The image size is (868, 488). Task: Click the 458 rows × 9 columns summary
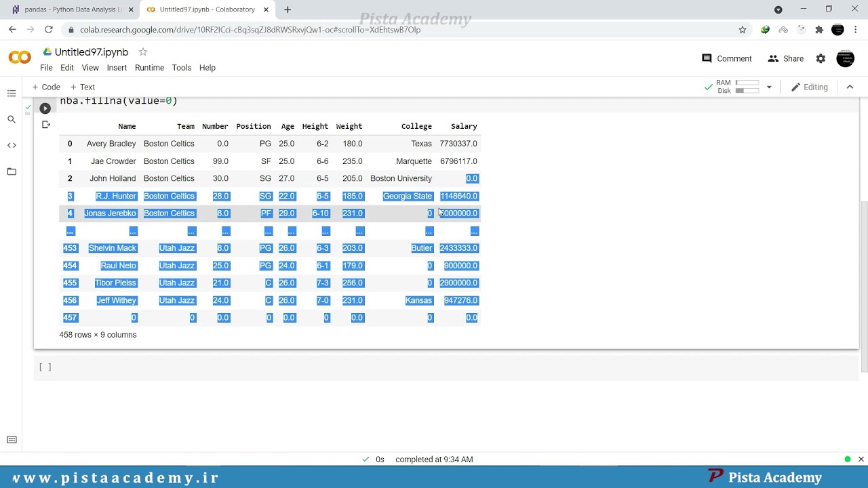coord(98,335)
